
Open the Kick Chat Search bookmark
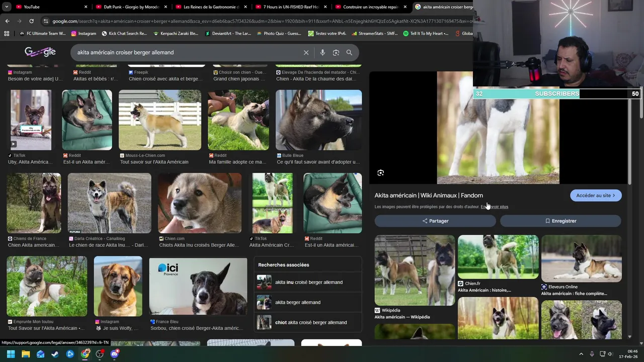pos(124,34)
